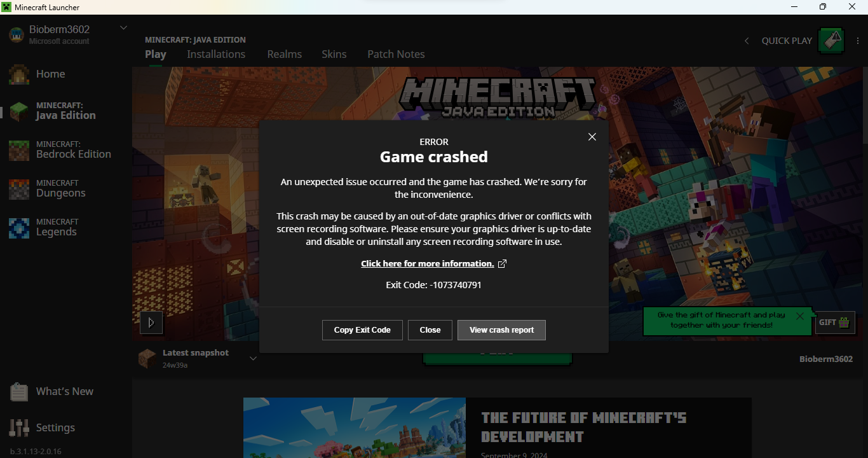This screenshot has height=458, width=868.
Task: Click the View crash report button
Action: click(x=501, y=330)
